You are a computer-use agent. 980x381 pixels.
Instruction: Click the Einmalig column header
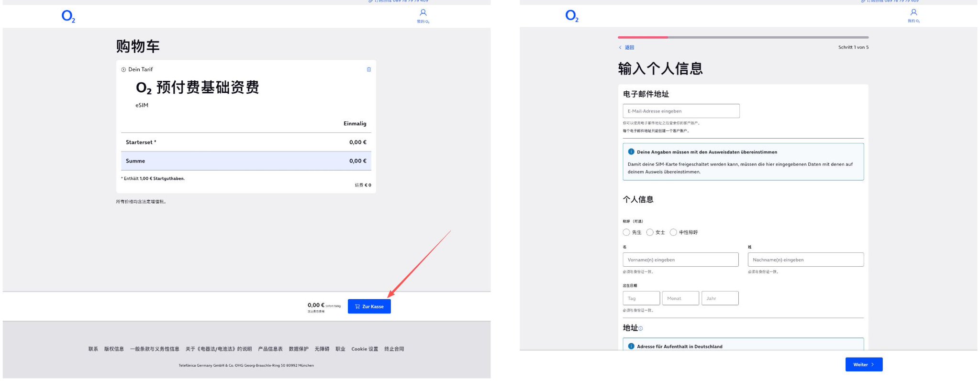click(x=355, y=124)
